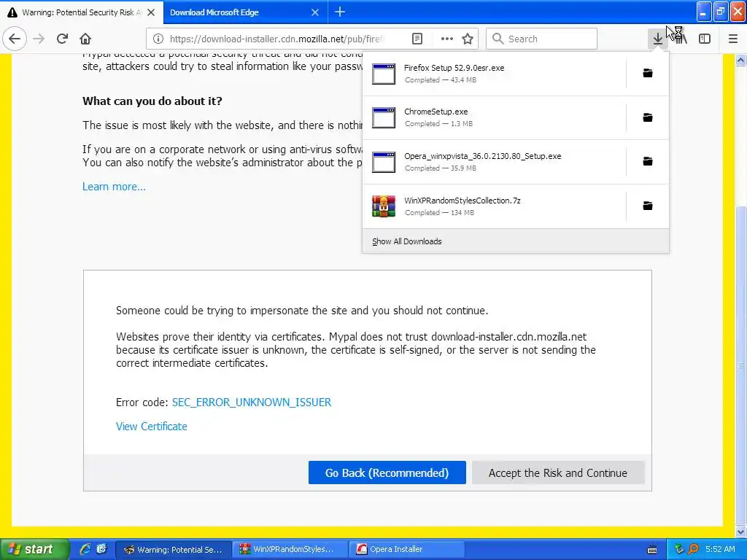Click scrollbar down arrow
This screenshot has width=747, height=560.
(740, 532)
